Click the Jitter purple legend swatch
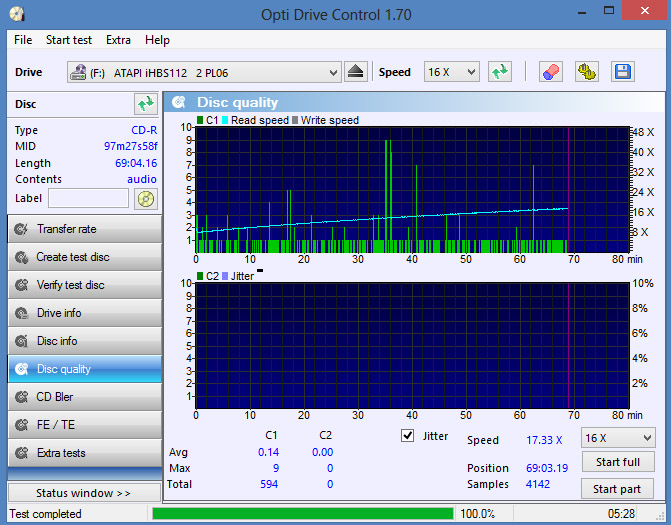Screen dimensions: 671x525 pyautogui.click(x=225, y=276)
